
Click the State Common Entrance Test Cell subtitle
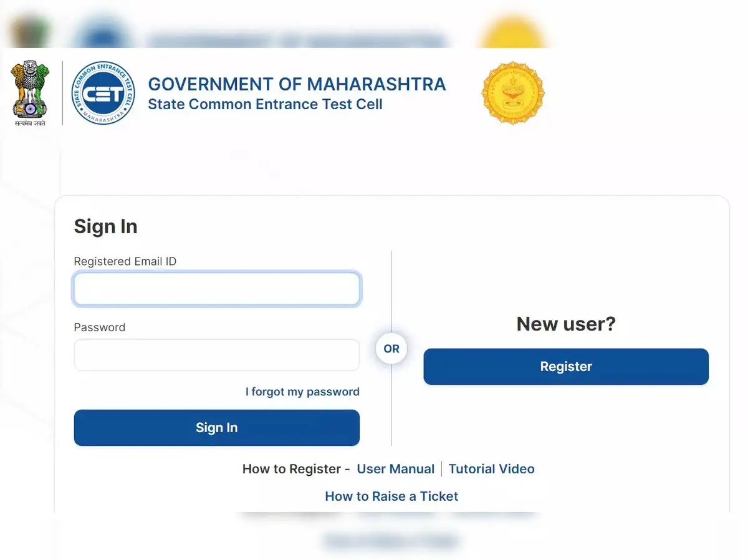265,104
